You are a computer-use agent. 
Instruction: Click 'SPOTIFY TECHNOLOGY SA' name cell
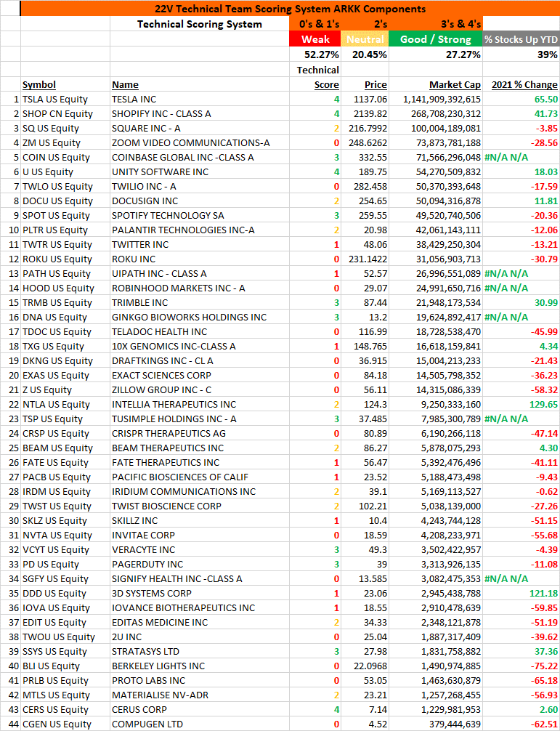coord(200,215)
